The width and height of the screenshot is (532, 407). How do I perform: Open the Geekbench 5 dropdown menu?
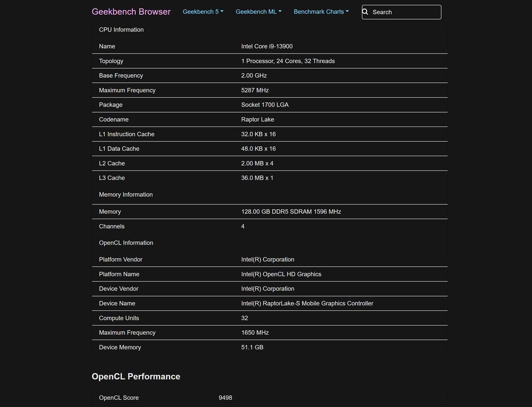point(203,12)
